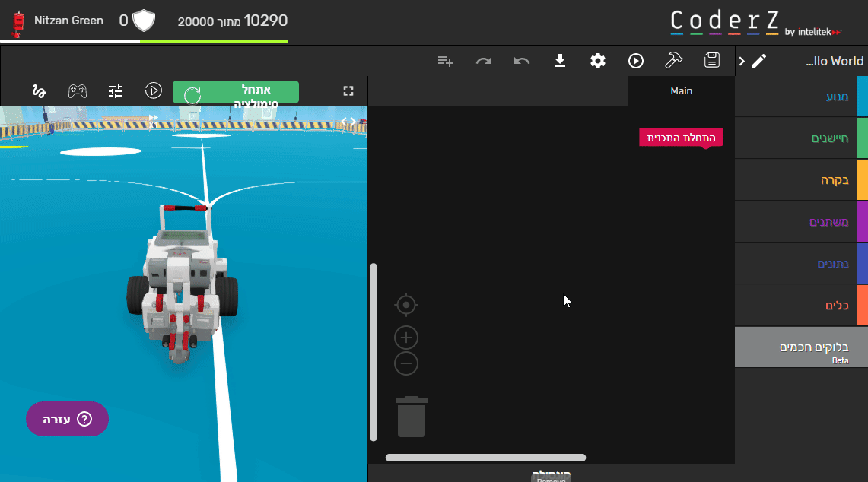Image resolution: width=868 pixels, height=482 pixels.
Task: Click the hammer build icon
Action: (x=674, y=61)
